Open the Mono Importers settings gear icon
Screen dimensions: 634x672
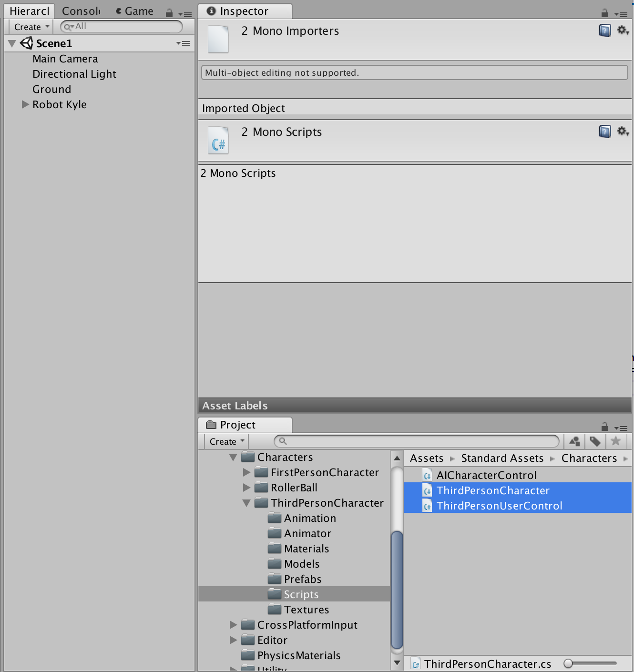pos(623,30)
